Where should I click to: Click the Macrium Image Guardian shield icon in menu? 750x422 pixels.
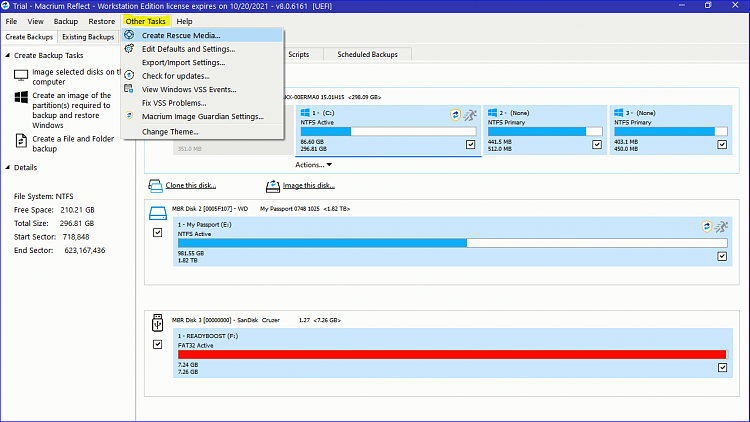tap(129, 115)
